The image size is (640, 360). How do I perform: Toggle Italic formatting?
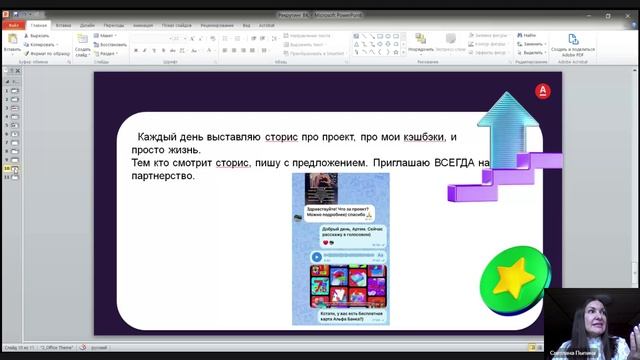[144, 51]
